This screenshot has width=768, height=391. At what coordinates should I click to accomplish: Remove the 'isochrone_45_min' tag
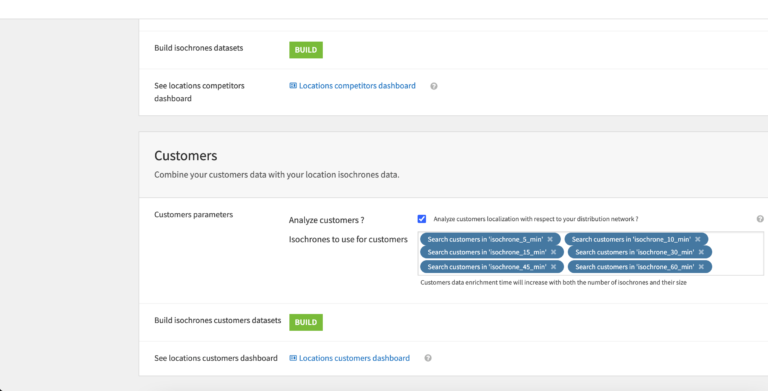point(553,267)
